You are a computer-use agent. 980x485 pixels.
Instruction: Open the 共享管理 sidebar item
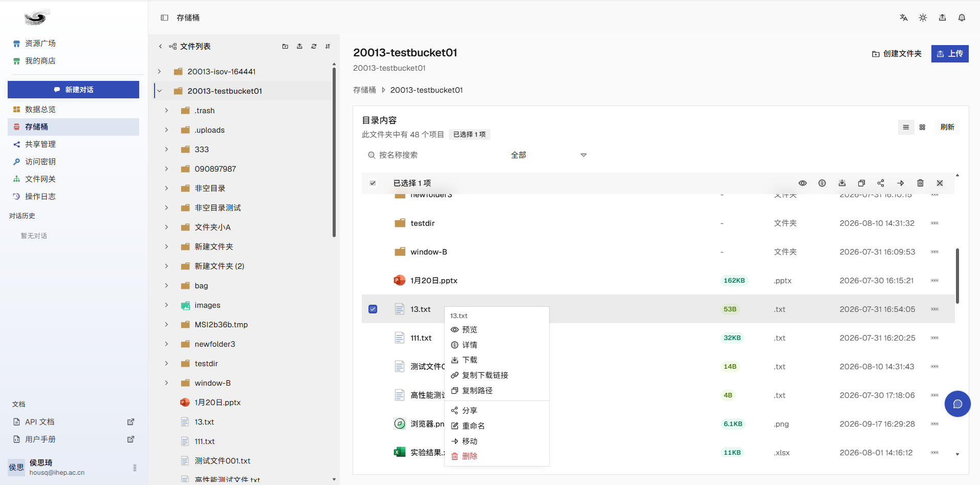click(x=73, y=144)
